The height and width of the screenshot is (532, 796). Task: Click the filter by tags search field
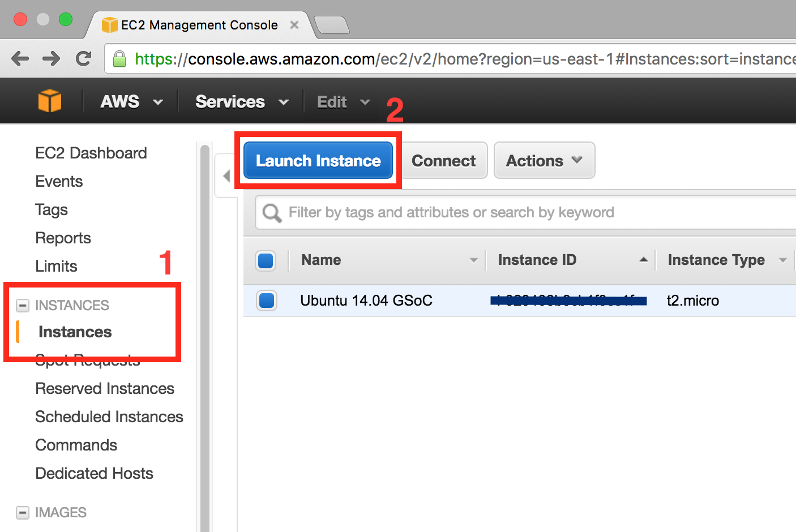(x=526, y=213)
